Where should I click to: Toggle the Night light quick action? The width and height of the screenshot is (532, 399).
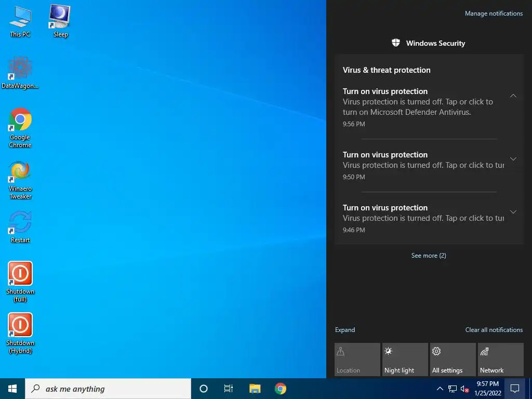(x=405, y=360)
